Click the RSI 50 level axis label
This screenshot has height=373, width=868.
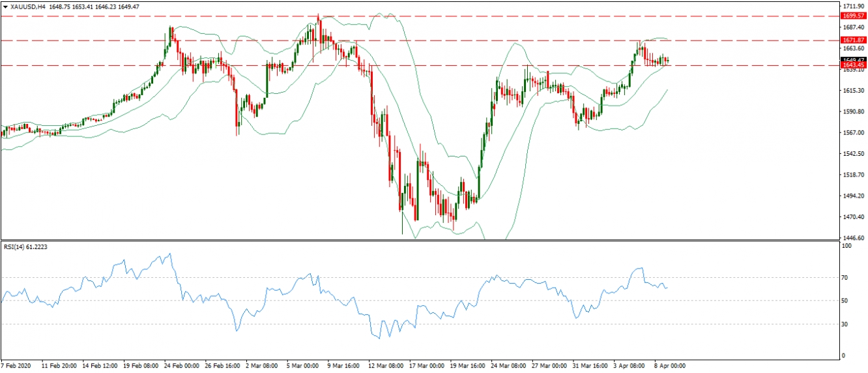click(846, 301)
